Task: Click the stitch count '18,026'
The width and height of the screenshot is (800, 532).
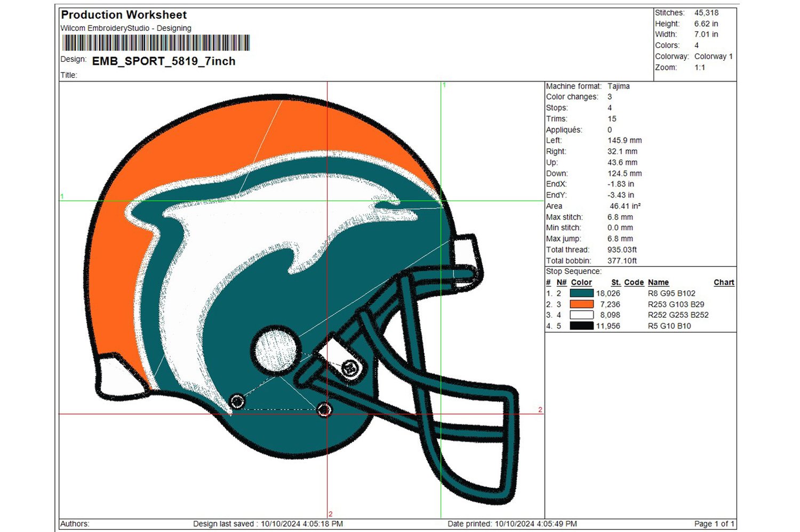Action: [x=608, y=293]
